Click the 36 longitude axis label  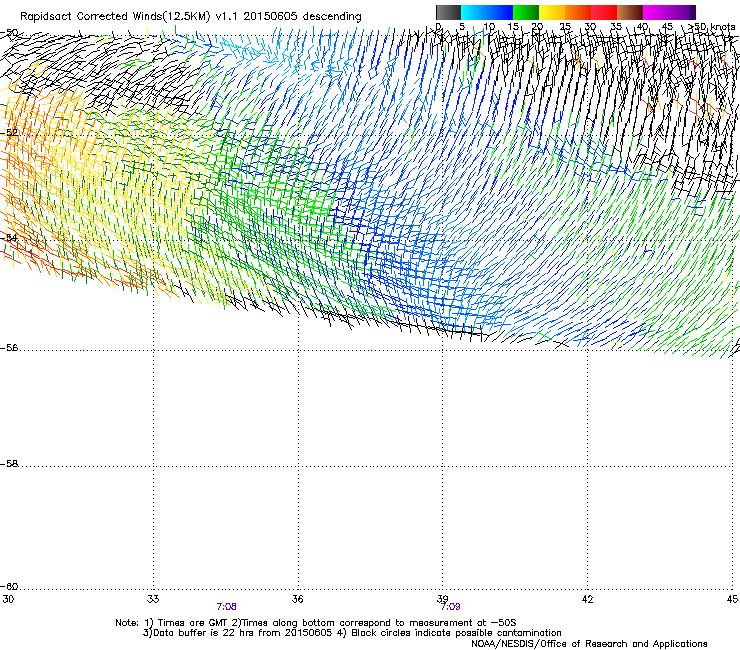[298, 599]
